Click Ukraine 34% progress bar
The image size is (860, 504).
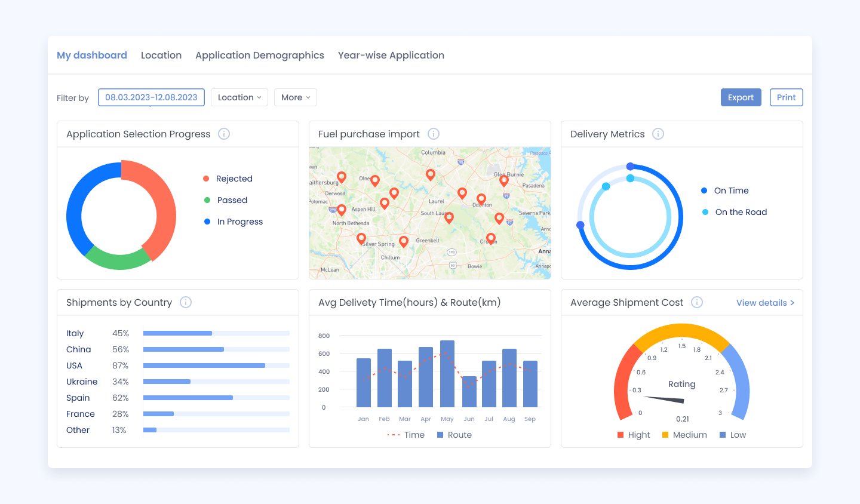click(216, 382)
